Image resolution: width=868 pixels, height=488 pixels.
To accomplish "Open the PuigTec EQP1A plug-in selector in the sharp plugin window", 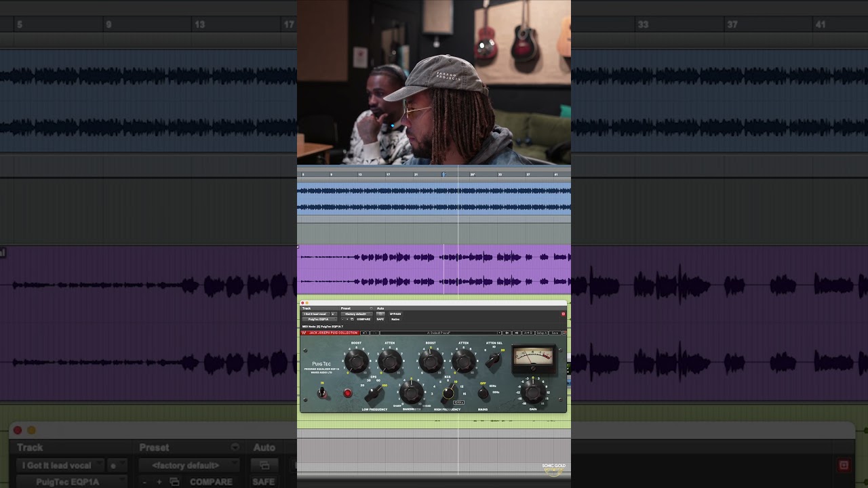I will point(319,319).
